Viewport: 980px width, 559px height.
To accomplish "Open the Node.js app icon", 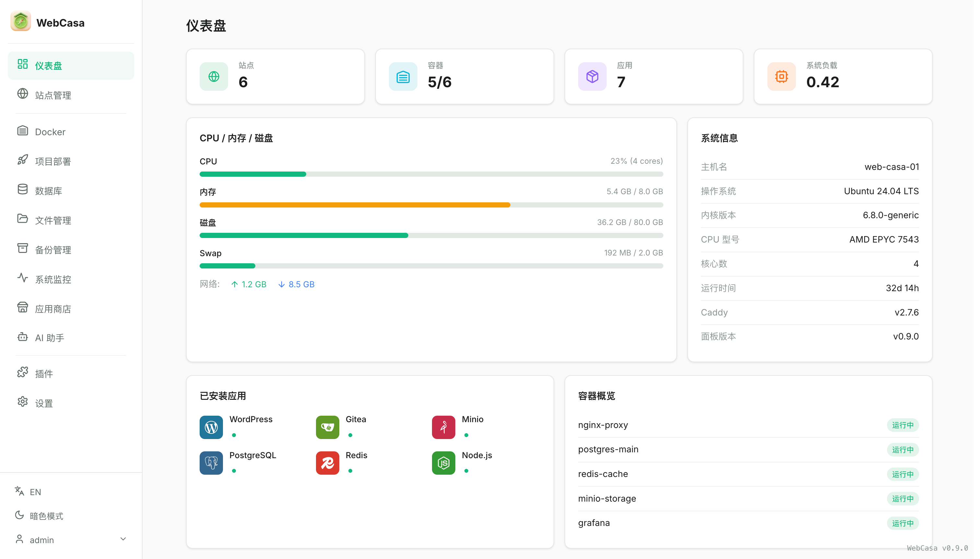I will [443, 463].
